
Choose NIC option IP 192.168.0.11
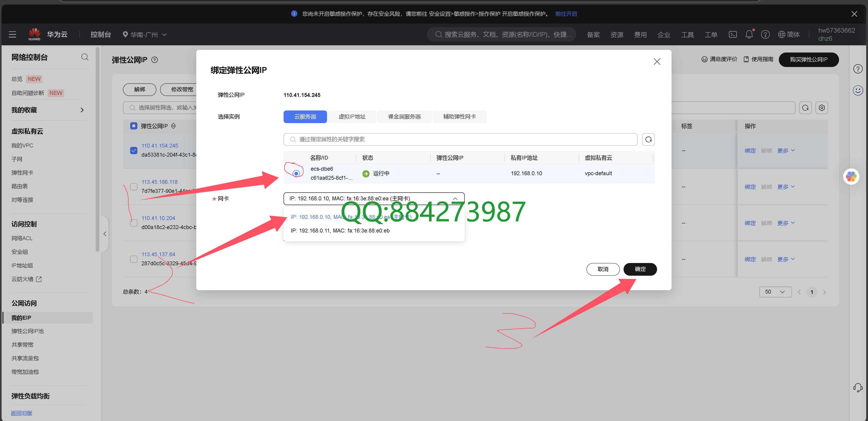pos(374,231)
